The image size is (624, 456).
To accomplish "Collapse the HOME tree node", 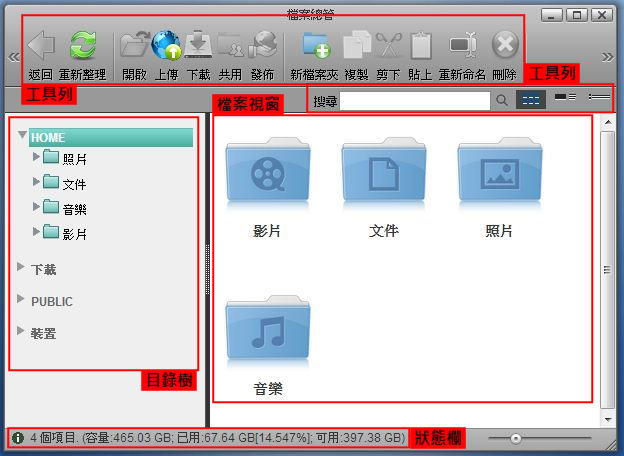I will point(22,135).
